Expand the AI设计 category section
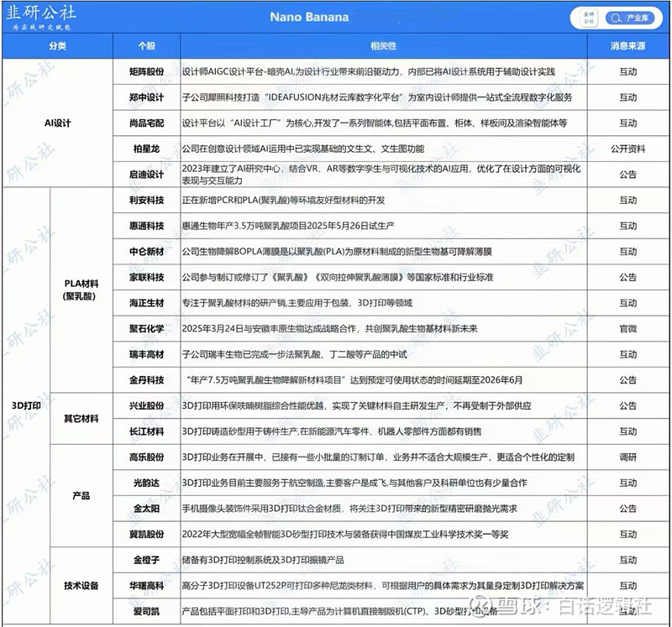The width and height of the screenshot is (672, 627). tap(58, 121)
